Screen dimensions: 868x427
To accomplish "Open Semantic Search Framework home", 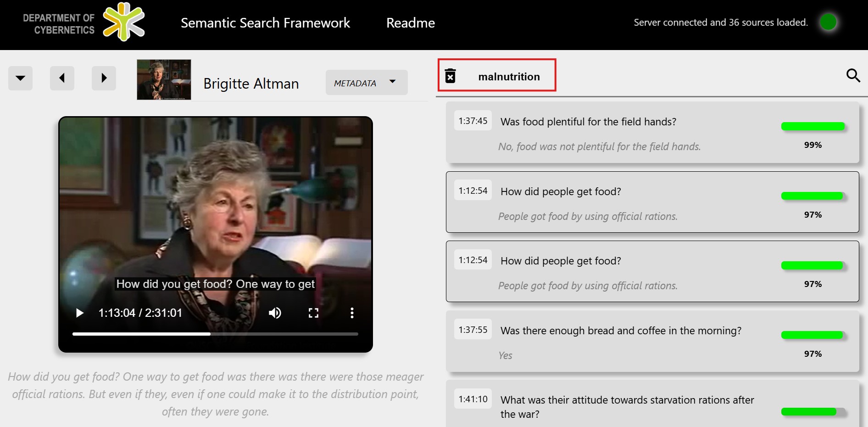I will [x=265, y=23].
